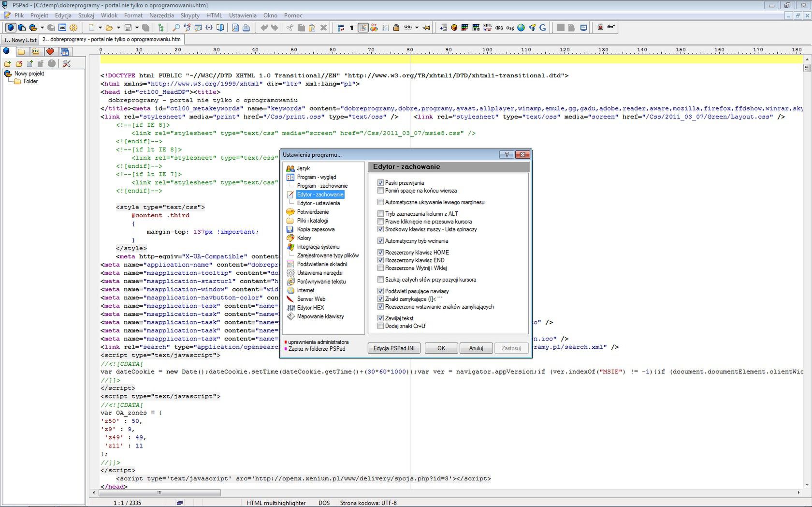Image resolution: width=812 pixels, height=507 pixels.
Task: Enable Pomiń spacje na końcu wiersza
Action: 380,191
